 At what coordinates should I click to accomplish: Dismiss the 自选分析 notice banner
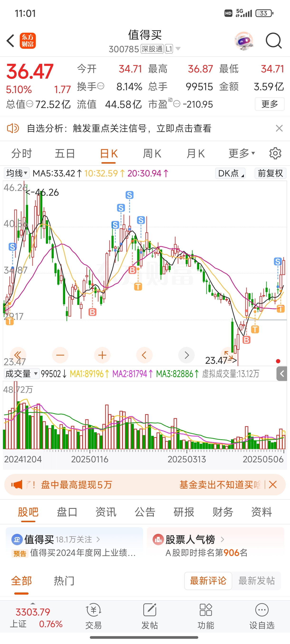pyautogui.click(x=279, y=128)
